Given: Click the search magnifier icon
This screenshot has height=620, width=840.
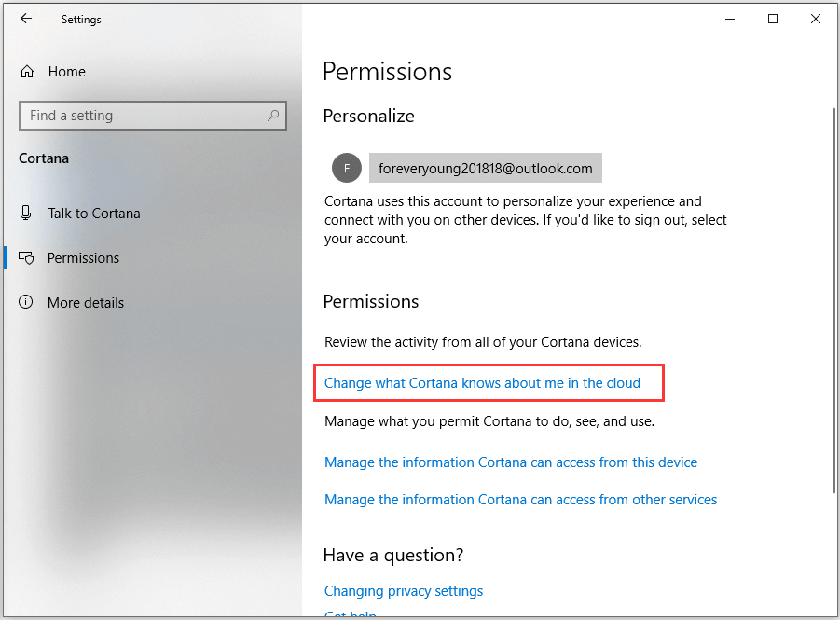Looking at the screenshot, I should click(273, 116).
